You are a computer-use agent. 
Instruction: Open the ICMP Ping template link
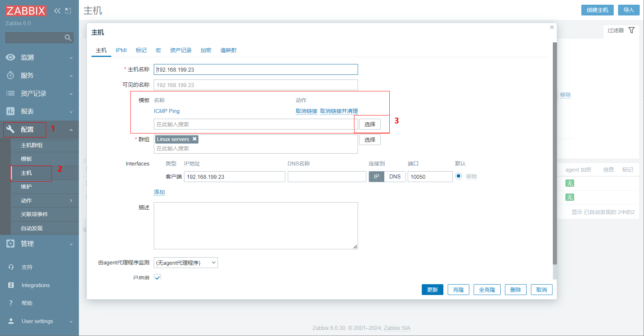tap(167, 111)
